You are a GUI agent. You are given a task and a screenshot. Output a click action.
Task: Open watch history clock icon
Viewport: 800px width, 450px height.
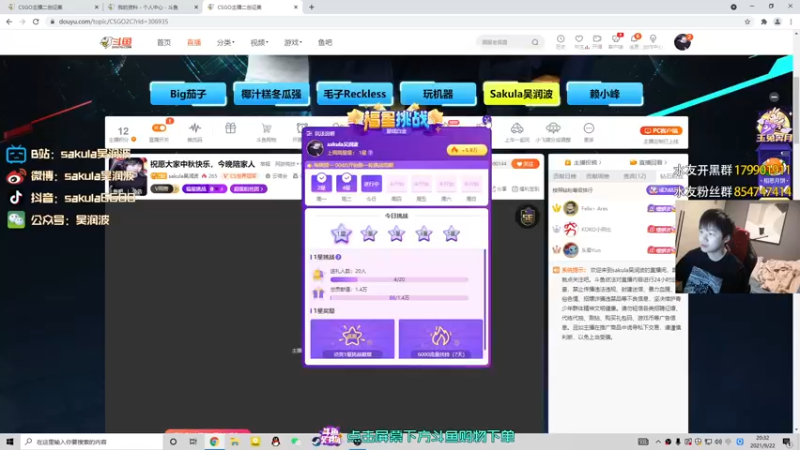tap(560, 39)
